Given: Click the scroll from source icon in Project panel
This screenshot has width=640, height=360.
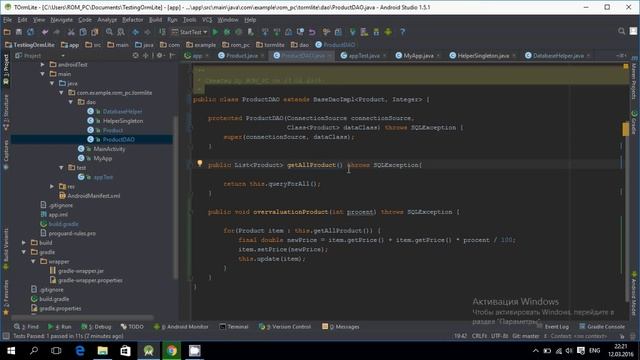Looking at the screenshot, I should (136, 56).
